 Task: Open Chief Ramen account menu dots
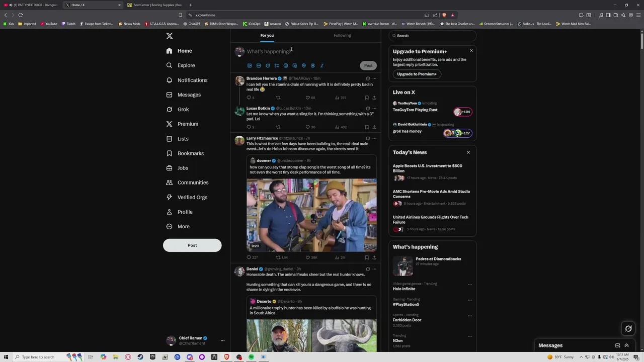222,340
